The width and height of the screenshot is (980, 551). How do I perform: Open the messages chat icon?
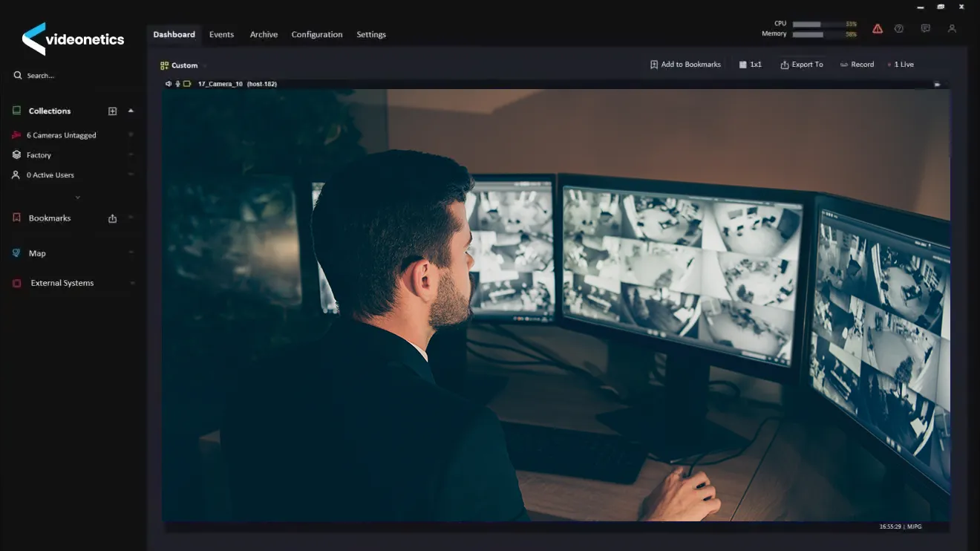point(925,29)
